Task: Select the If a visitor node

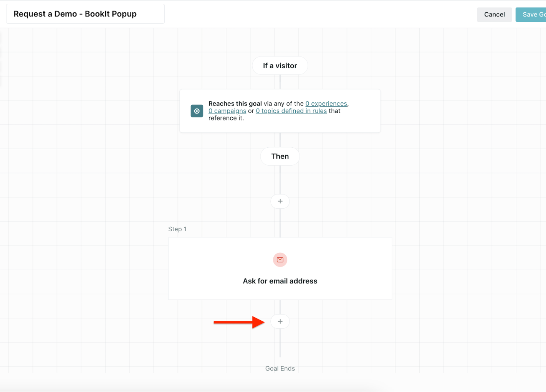Action: (x=280, y=66)
